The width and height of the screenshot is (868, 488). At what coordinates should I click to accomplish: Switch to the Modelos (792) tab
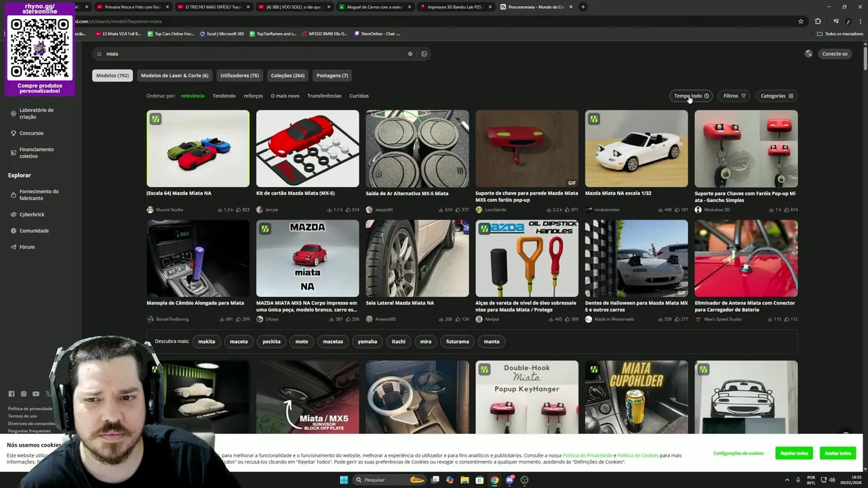tap(113, 75)
